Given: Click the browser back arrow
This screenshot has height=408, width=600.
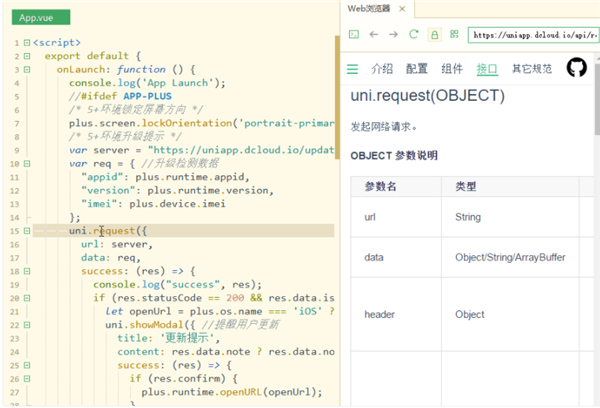Looking at the screenshot, I should (x=373, y=34).
